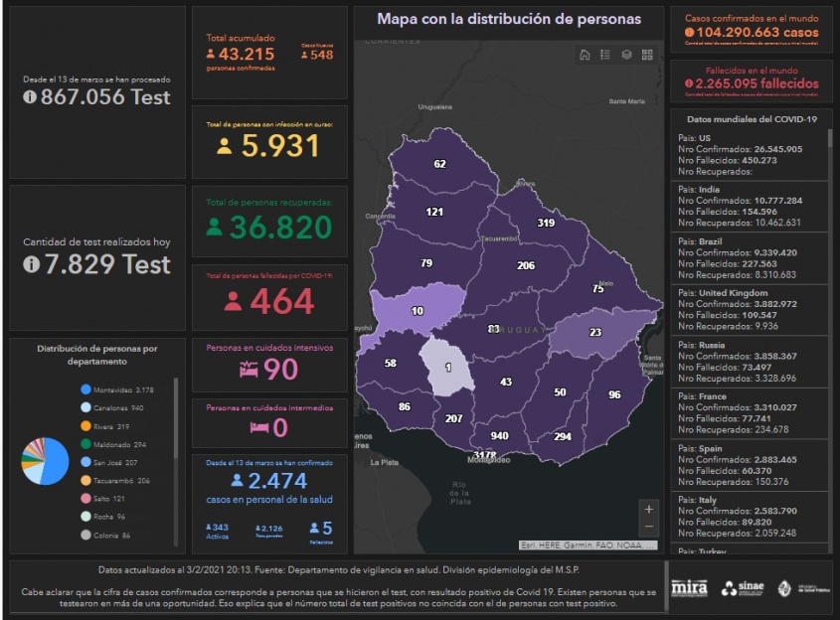The image size is (840, 620).
Task: Zoom in on the map with plus
Action: pyautogui.click(x=649, y=509)
